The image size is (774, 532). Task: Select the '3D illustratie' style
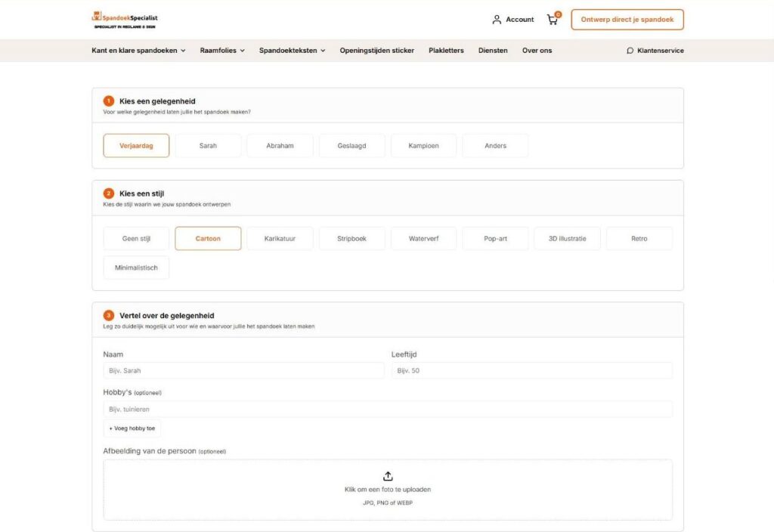567,238
